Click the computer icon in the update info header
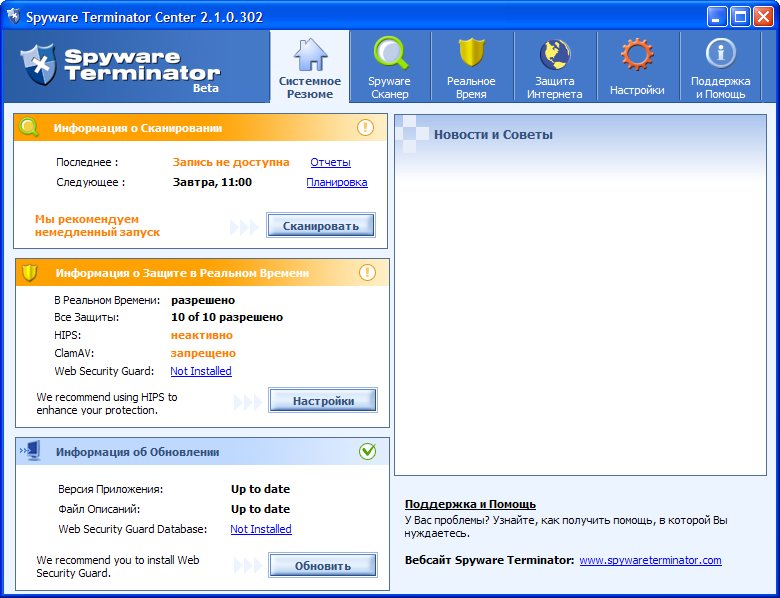 (30, 451)
